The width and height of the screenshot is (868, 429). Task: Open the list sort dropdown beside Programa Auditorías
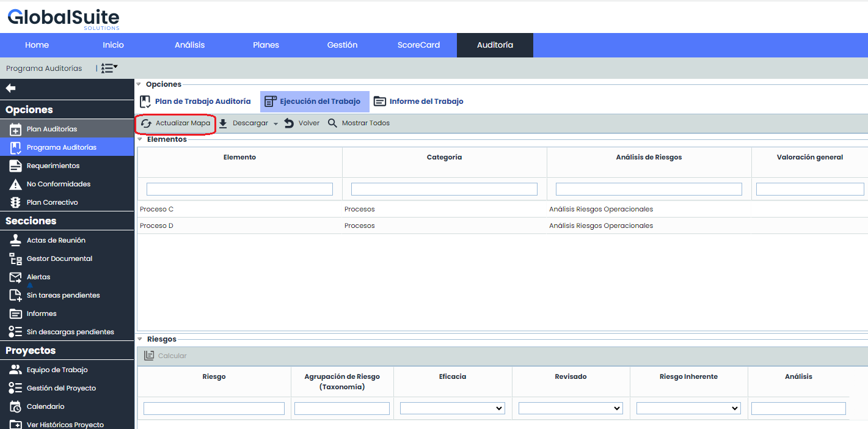(109, 68)
